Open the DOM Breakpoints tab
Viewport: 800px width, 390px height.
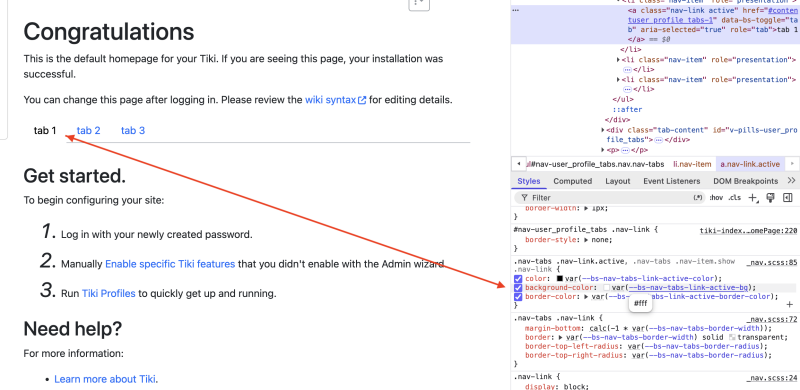click(745, 181)
